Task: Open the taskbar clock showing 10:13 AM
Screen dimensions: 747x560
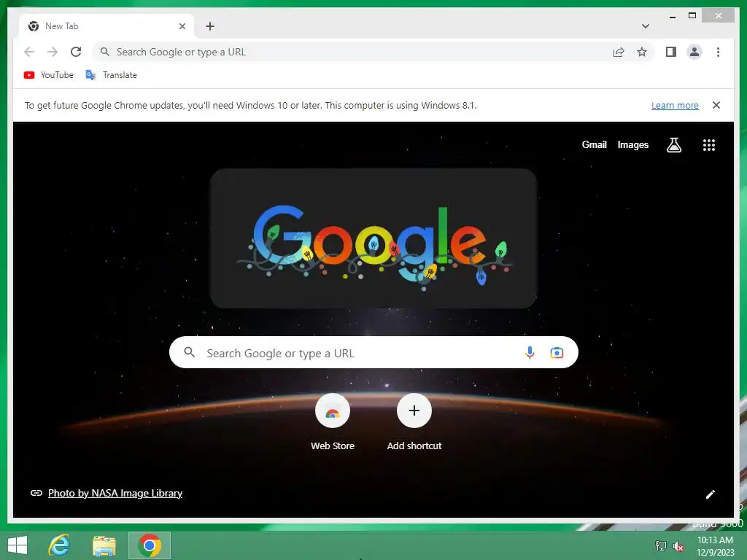Action: coord(715,546)
